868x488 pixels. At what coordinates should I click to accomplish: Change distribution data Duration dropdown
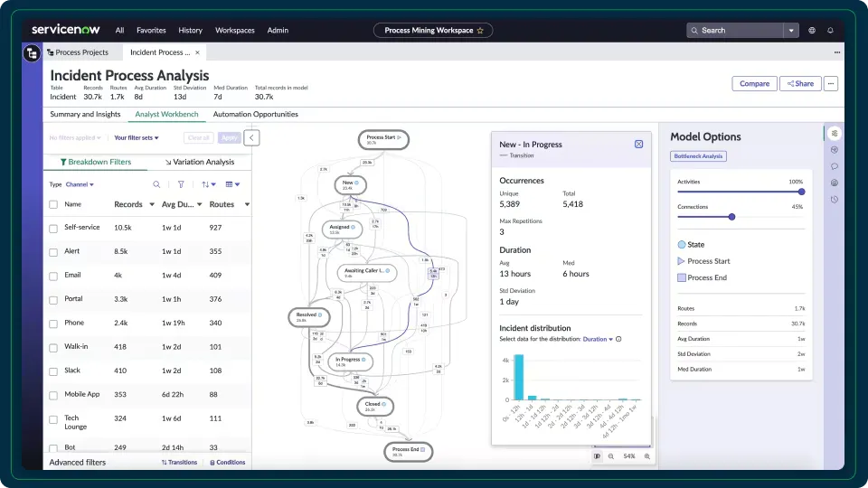598,339
